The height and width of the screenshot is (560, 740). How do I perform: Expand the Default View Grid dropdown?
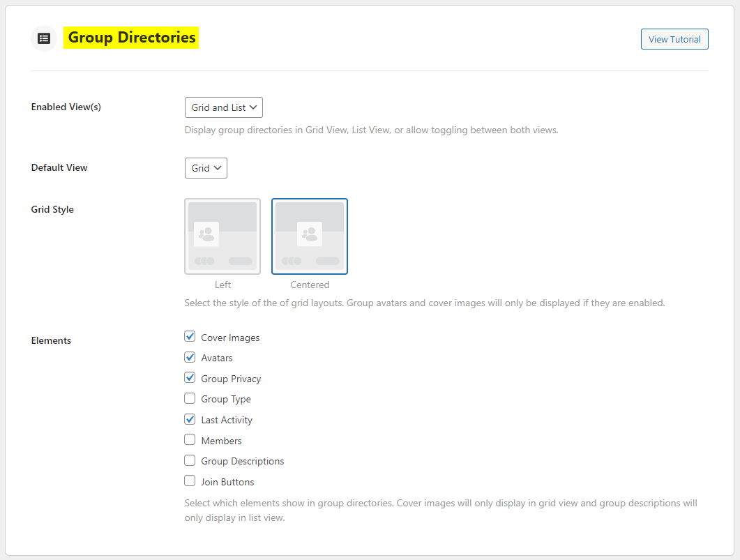click(206, 168)
